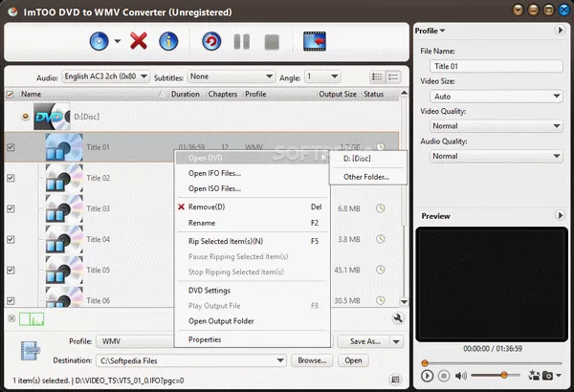Open DVD Settings from context menu

tap(252, 291)
